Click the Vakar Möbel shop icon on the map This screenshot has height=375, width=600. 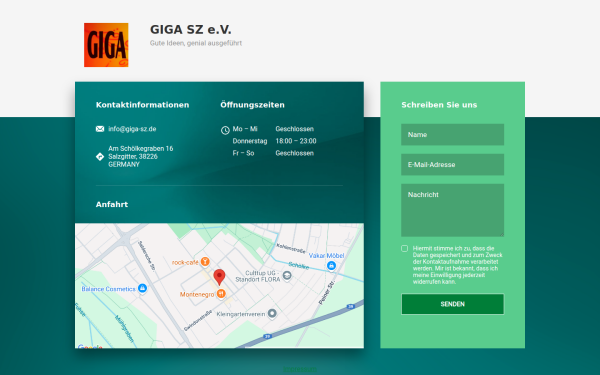coord(331,265)
